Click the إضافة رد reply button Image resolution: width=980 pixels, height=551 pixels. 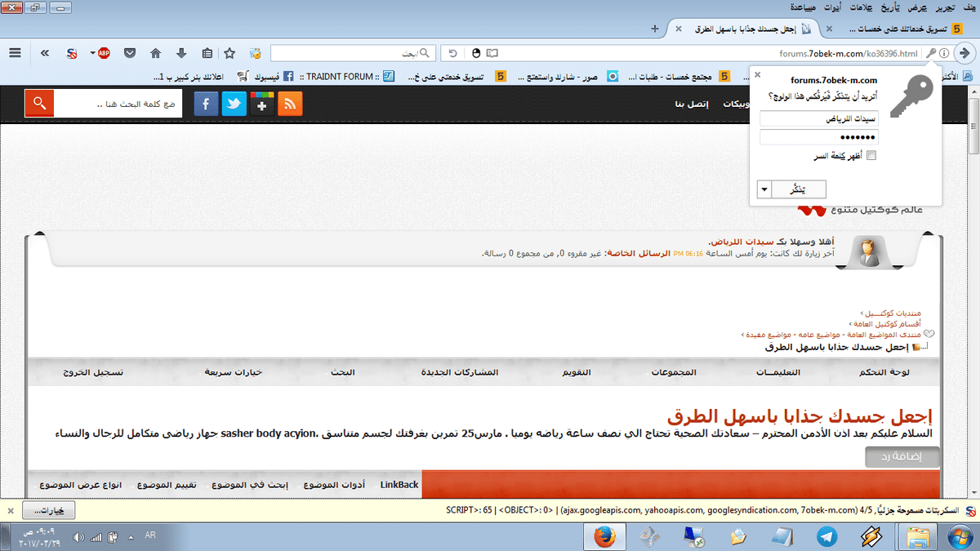[x=902, y=457]
